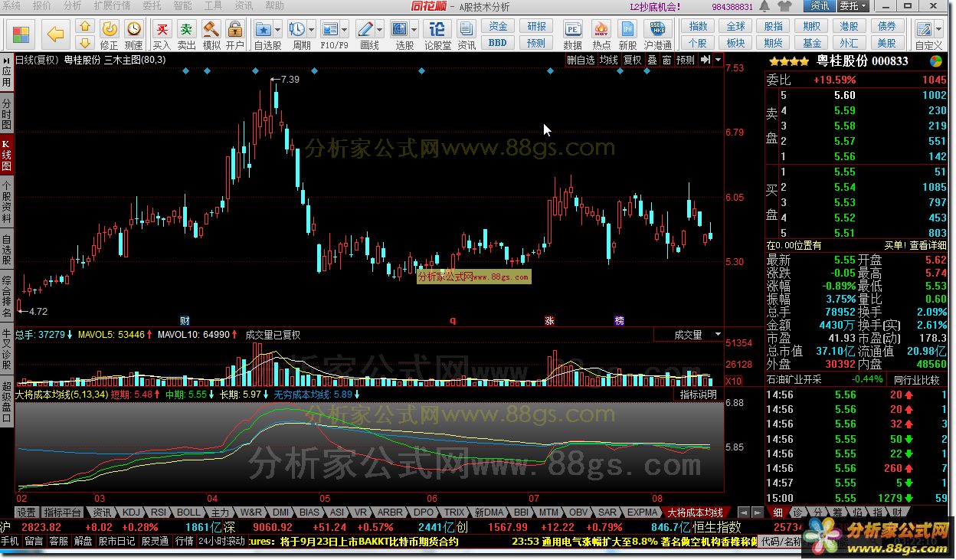Open dropdown arrow next to 画线
The width and height of the screenshot is (956, 560).
[x=379, y=31]
